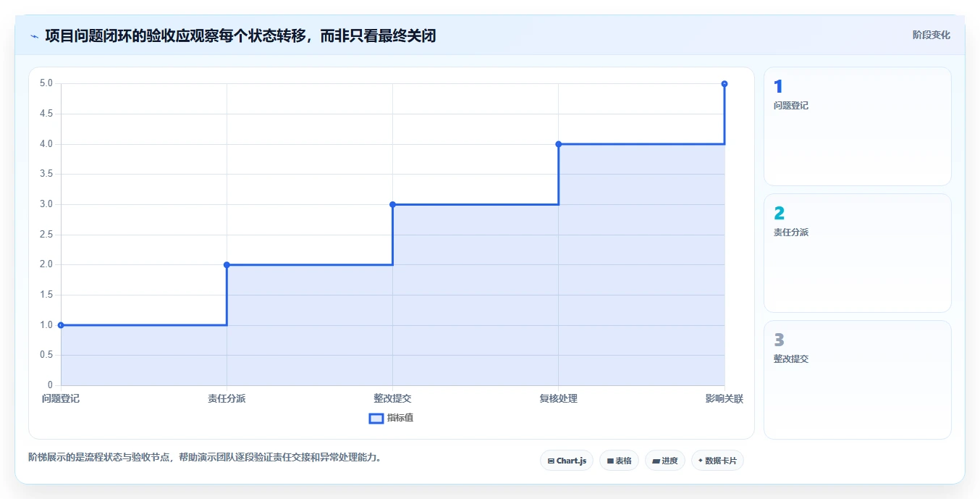This screenshot has height=499, width=980.
Task: Click the 数据卡片 tag chip
Action: (x=717, y=461)
